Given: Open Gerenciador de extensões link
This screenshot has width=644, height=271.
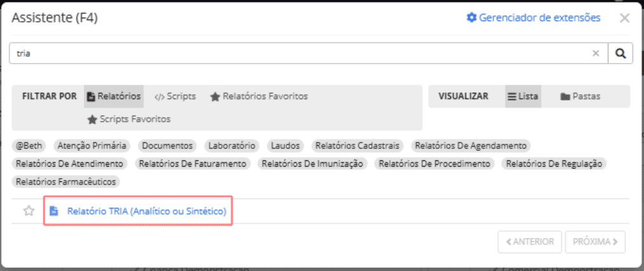Looking at the screenshot, I should click(x=533, y=18).
